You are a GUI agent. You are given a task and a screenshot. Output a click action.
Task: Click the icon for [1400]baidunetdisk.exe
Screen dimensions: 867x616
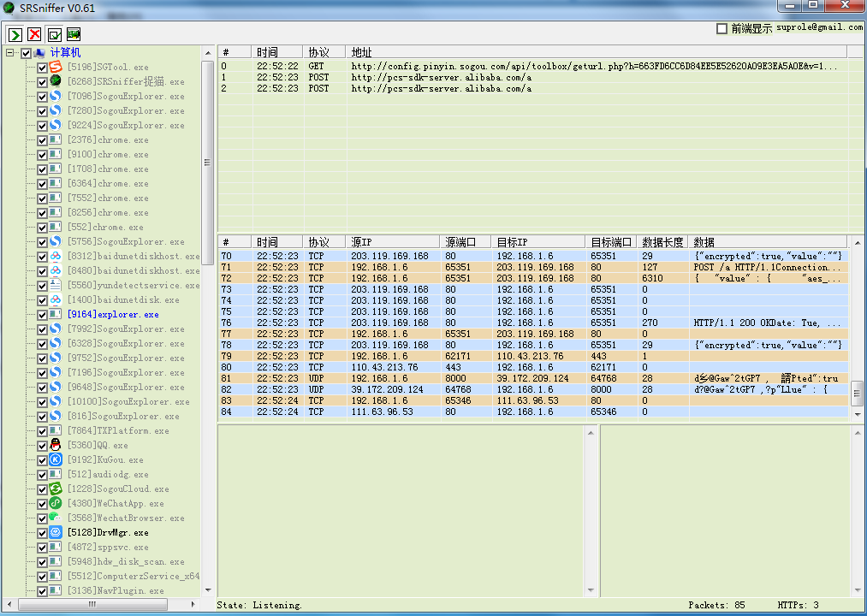click(56, 299)
